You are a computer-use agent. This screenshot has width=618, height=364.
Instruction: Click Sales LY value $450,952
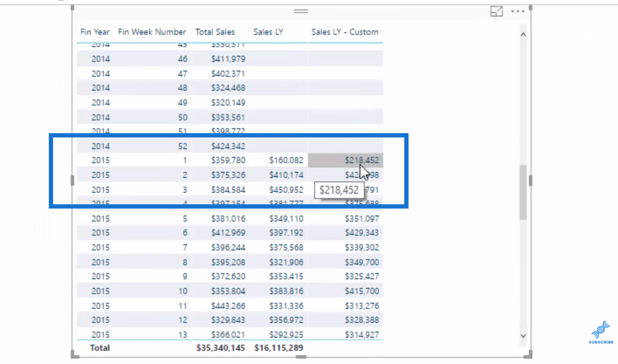pyautogui.click(x=286, y=190)
